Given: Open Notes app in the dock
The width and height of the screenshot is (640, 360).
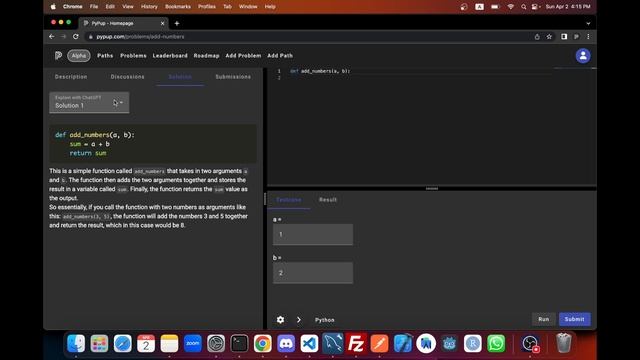Looking at the screenshot, I should (x=169, y=343).
